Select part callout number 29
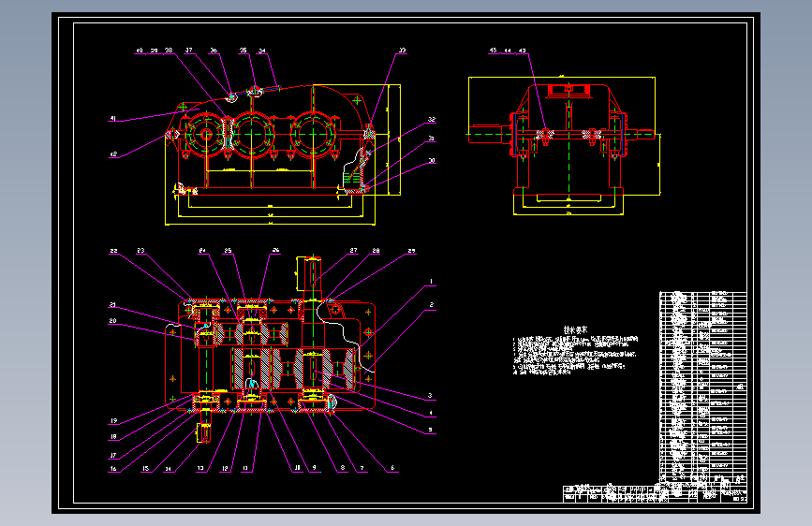Viewport: 812px width, 526px height. click(411, 251)
